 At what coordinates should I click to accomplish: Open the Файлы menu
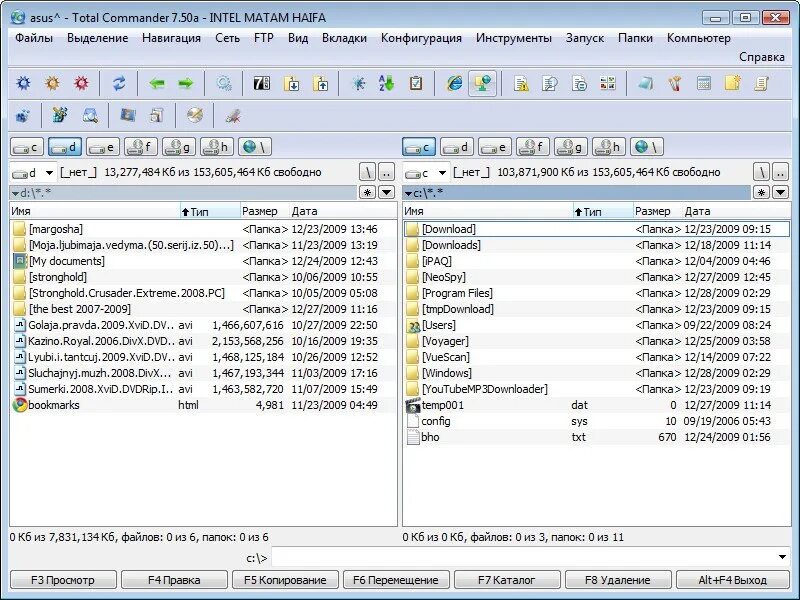[x=34, y=38]
